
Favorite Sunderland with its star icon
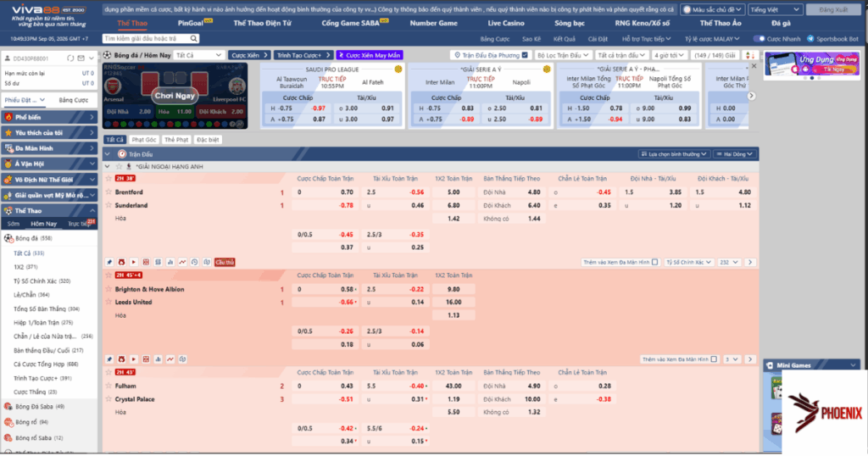point(109,205)
